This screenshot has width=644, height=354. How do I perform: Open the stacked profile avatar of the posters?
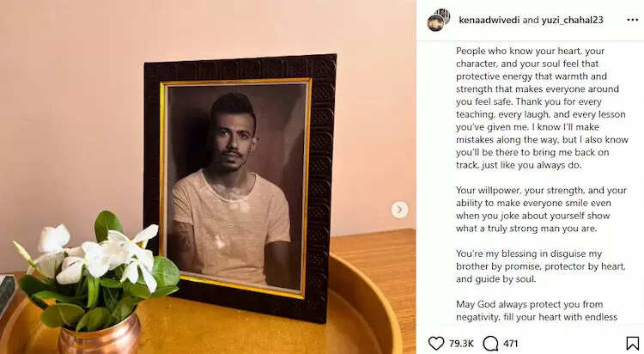pos(438,20)
